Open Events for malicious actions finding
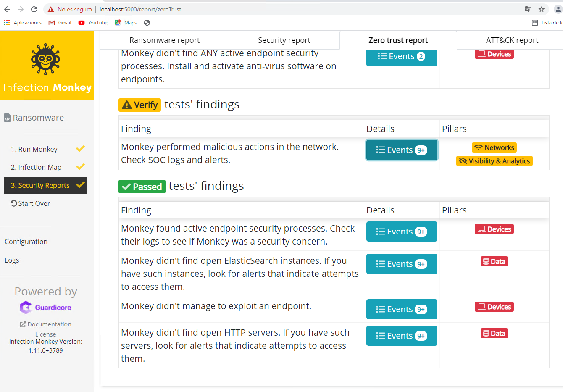The height and width of the screenshot is (392, 563). point(401,150)
